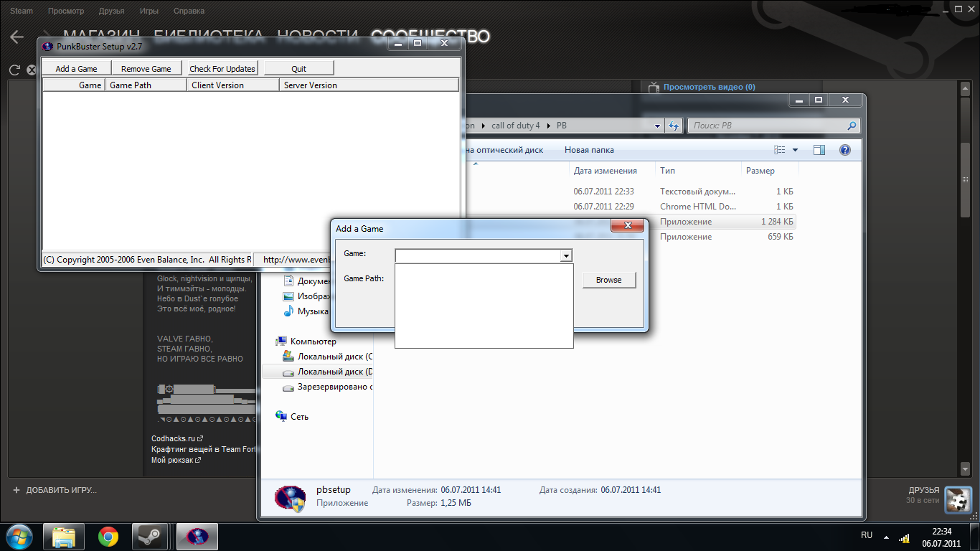Click the video camera icon beside Просмотреть видео
Viewport: 980px width, 551px height.
point(653,87)
